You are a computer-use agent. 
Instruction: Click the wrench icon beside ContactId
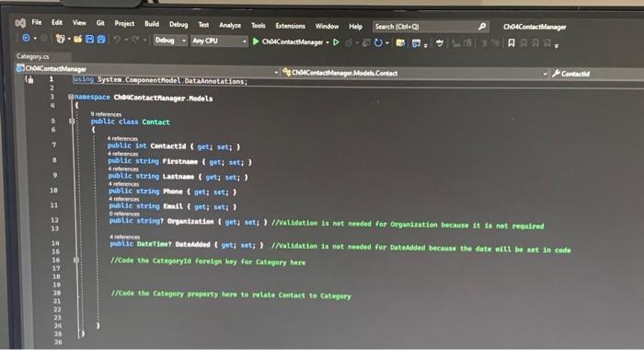point(556,73)
